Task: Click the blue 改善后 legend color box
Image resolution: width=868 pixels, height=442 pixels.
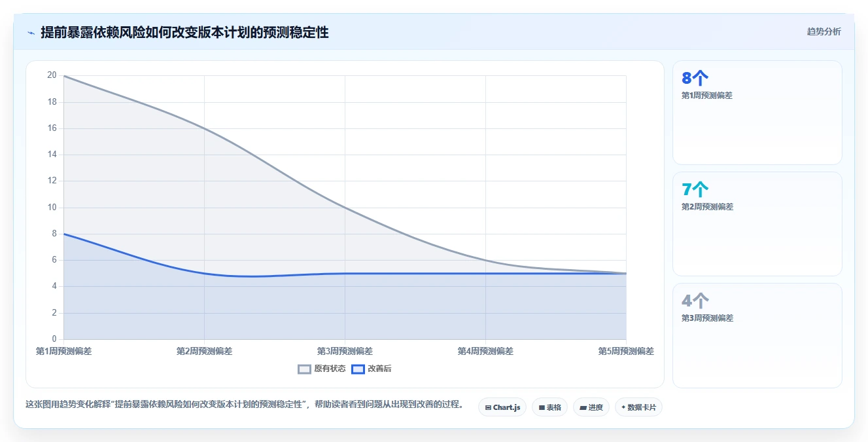Action: click(x=358, y=369)
